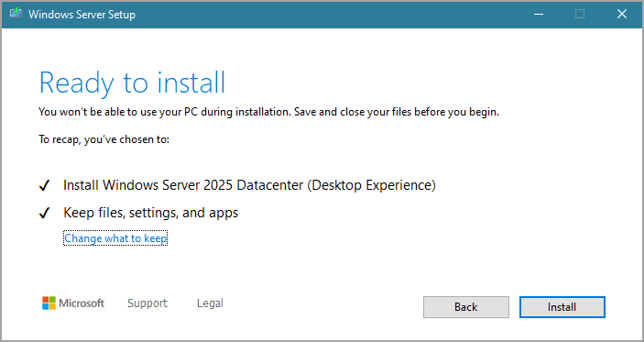644x342 pixels.
Task: Close the Windows Server Setup window
Action: tap(622, 14)
